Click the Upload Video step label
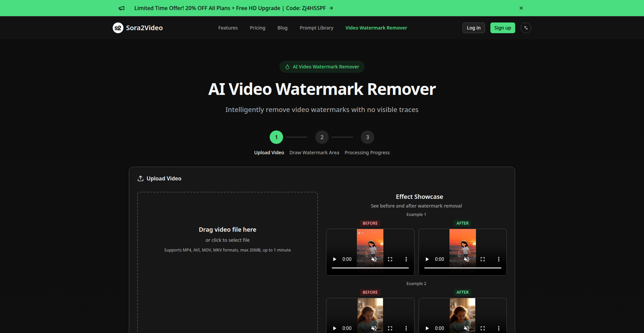 click(269, 153)
